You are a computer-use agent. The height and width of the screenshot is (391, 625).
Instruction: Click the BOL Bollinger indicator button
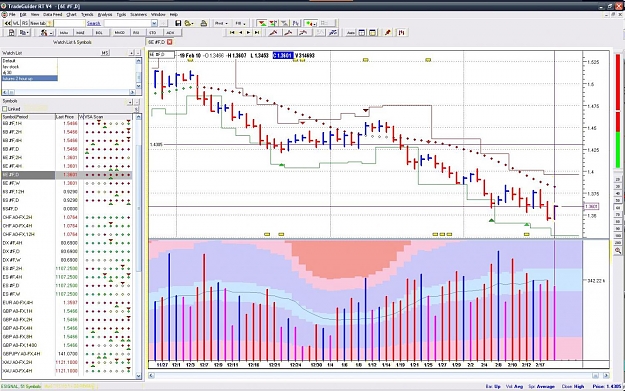click(x=100, y=33)
